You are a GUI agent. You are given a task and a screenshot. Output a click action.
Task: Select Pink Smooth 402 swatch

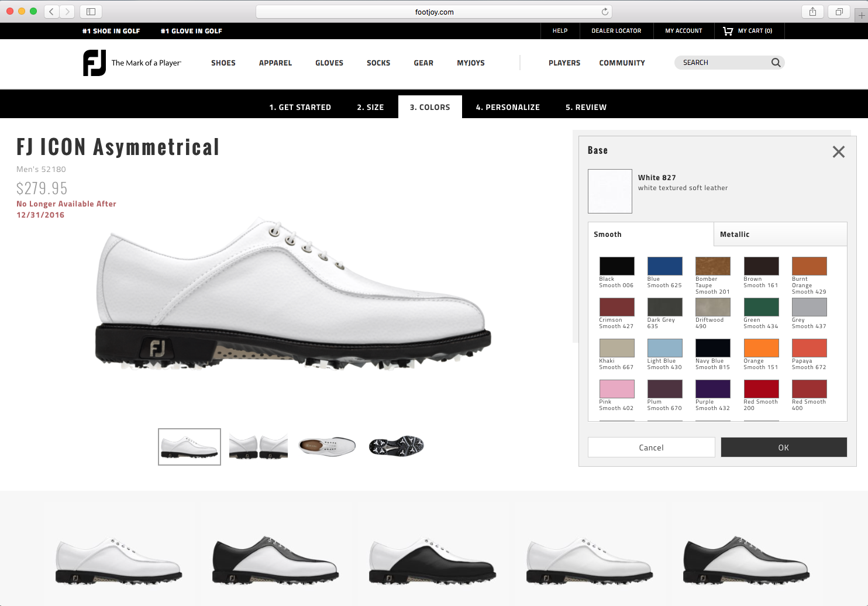pyautogui.click(x=616, y=389)
